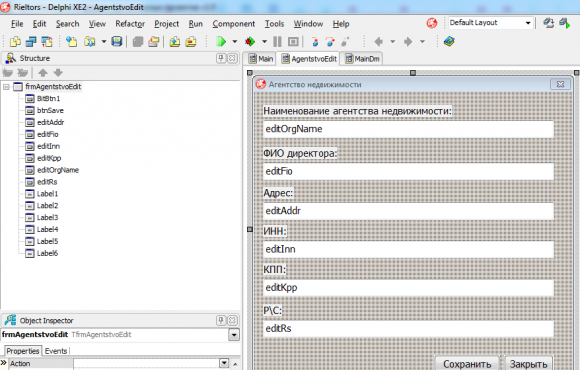Click the green Run arrow icon

221,41
